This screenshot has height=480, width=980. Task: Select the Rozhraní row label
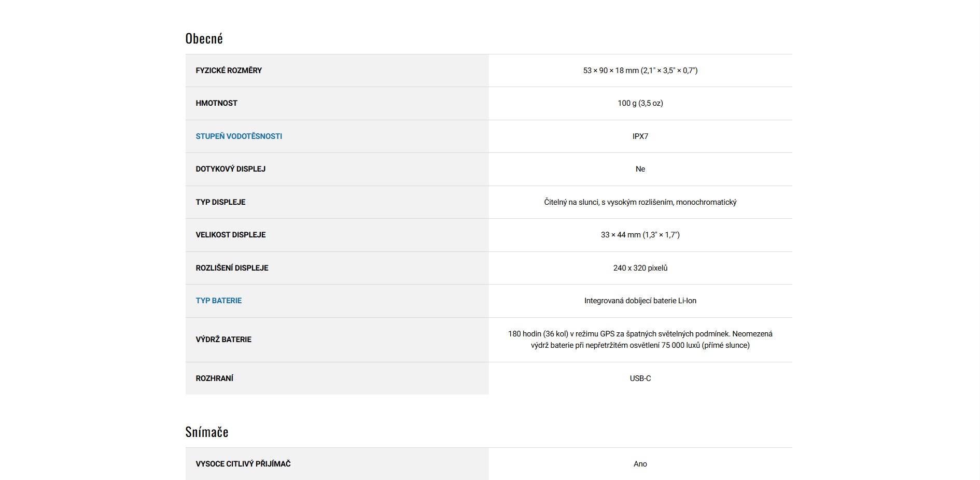pos(214,378)
